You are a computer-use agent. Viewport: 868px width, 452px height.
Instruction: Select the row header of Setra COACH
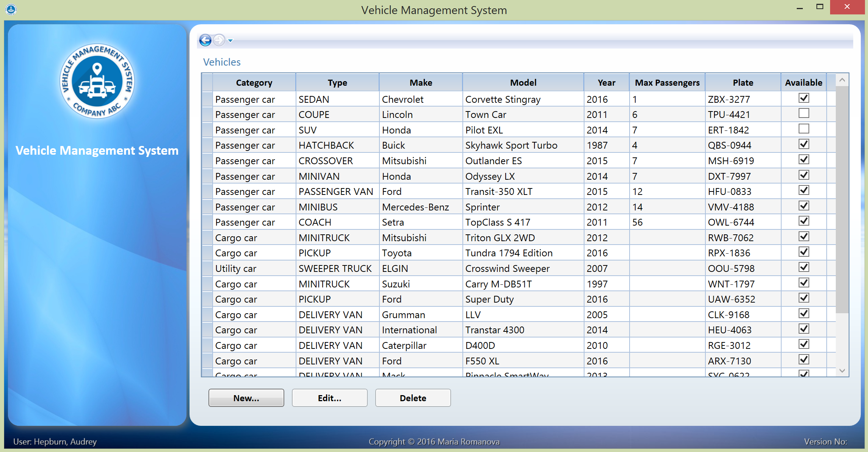[x=207, y=222]
